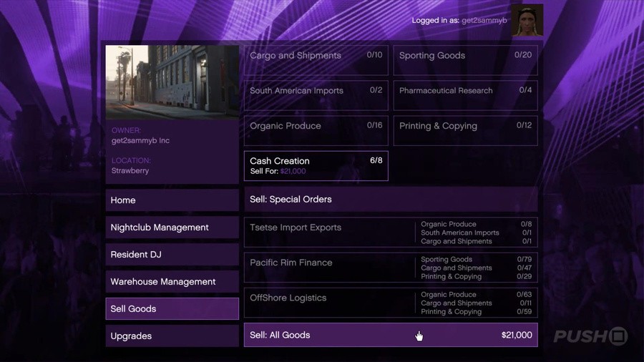Click the 0/63 Organic Produce requirement
The height and width of the screenshot is (362, 644).
(x=525, y=294)
